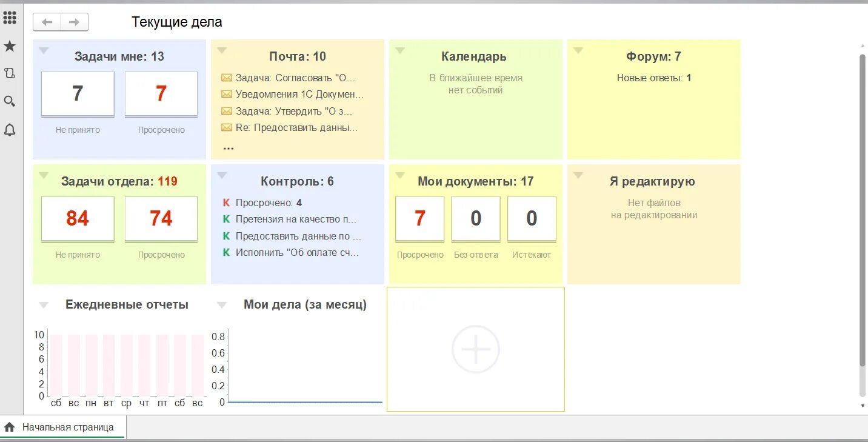Screen dimensions: 868x442
Task: Click green K icon beside Исполнить
Action: [x=226, y=252]
